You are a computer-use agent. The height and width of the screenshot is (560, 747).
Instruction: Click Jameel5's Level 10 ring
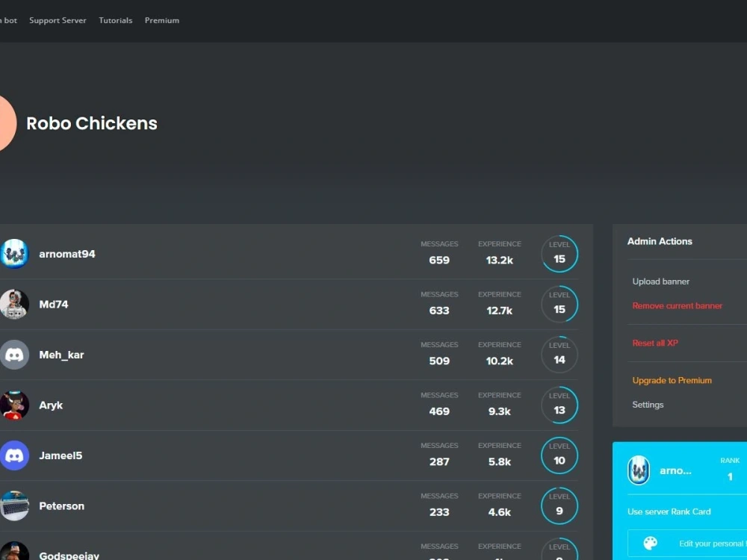coord(560,455)
